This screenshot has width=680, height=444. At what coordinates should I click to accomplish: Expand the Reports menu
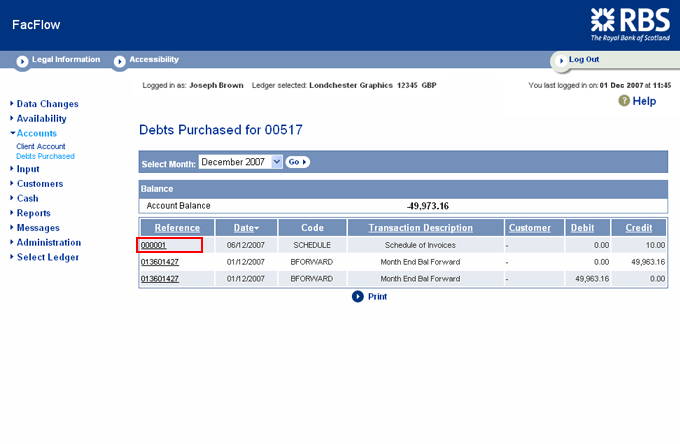pyautogui.click(x=33, y=213)
